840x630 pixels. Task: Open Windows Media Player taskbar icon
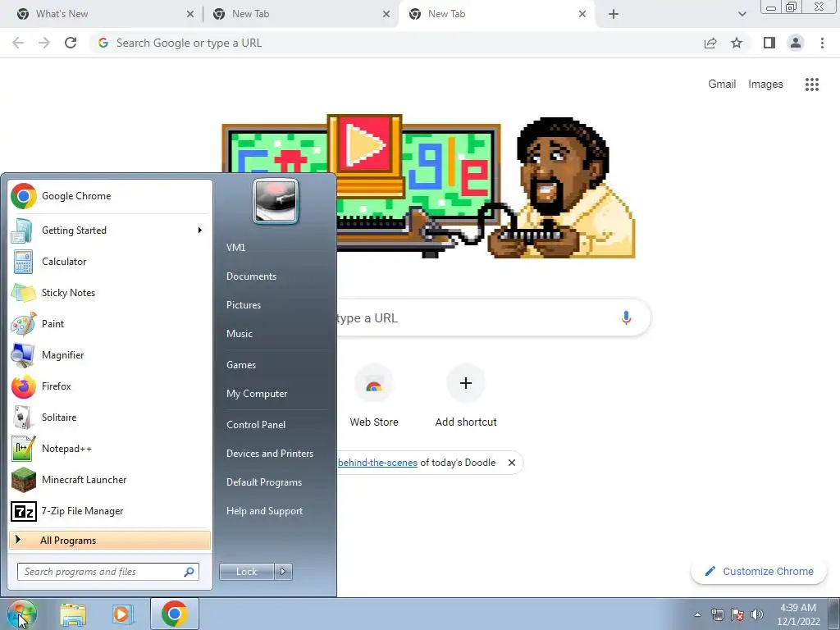(x=123, y=614)
